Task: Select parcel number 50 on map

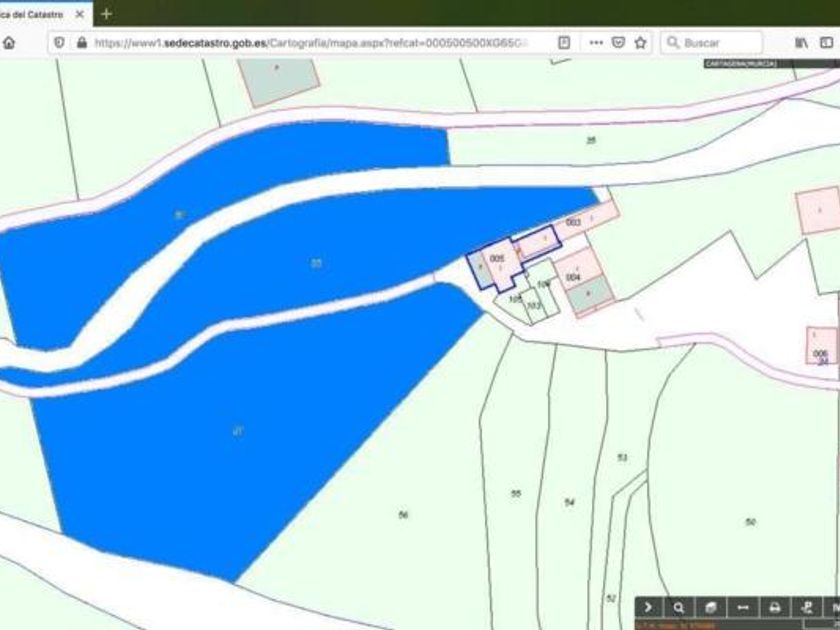Action: click(751, 522)
